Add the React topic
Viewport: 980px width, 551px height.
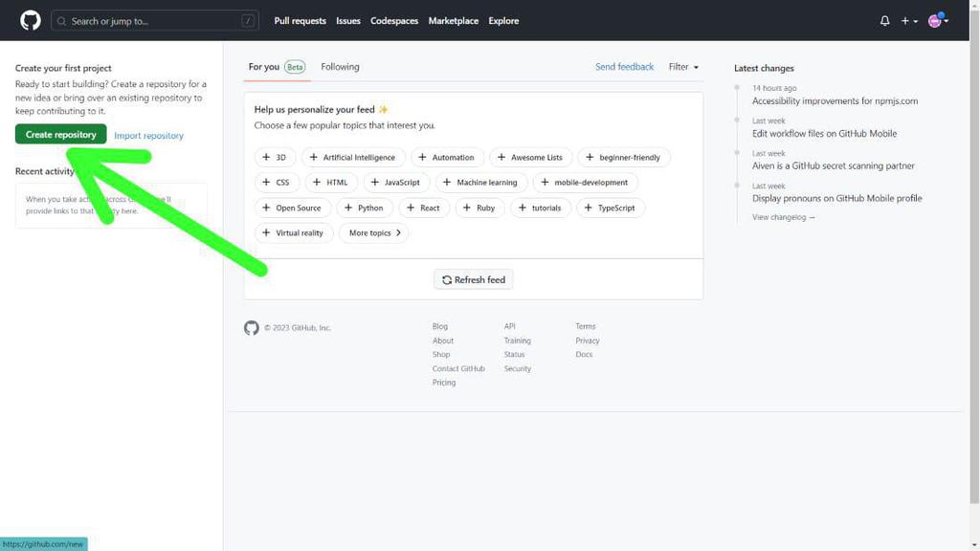tap(424, 208)
